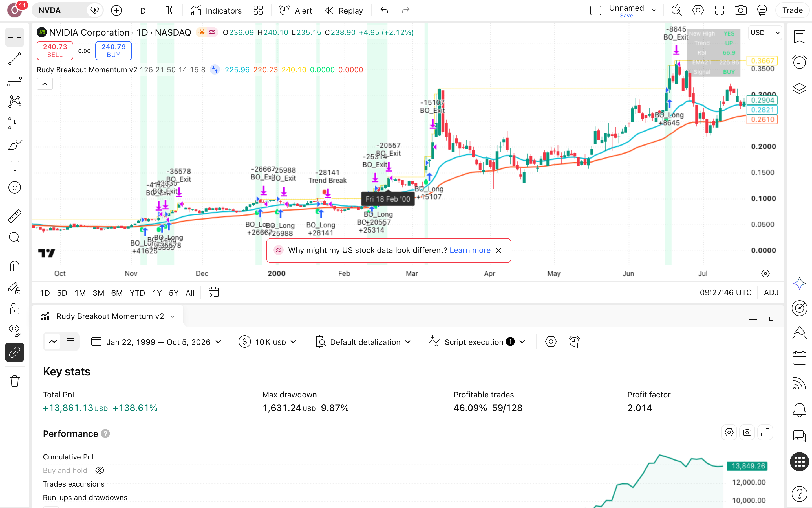This screenshot has height=508, width=812.
Task: Follow the Learn more link
Action: (470, 250)
